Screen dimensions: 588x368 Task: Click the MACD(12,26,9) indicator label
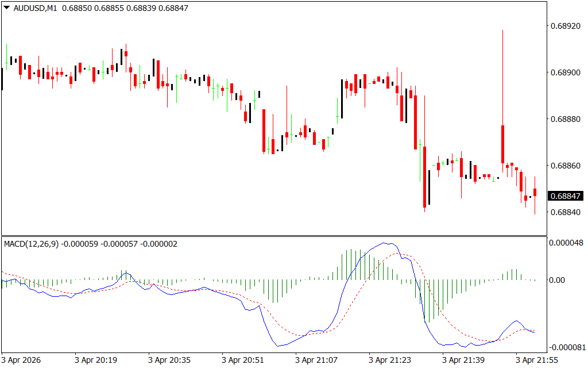[31, 244]
